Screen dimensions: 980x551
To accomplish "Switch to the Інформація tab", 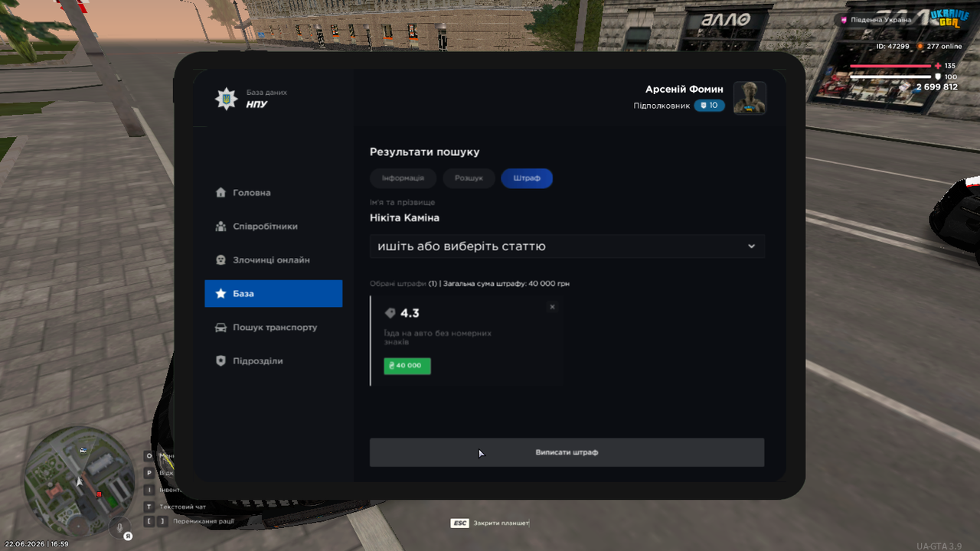I will coord(403,178).
